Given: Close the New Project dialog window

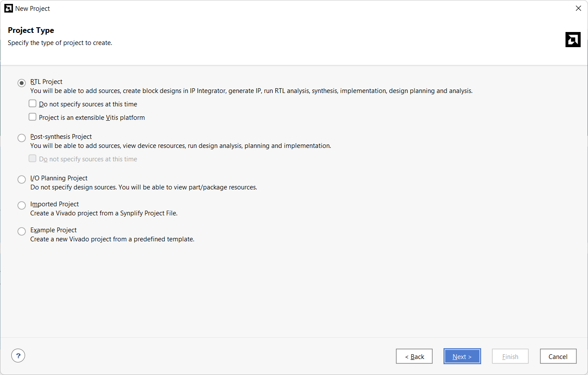Looking at the screenshot, I should tap(578, 8).
